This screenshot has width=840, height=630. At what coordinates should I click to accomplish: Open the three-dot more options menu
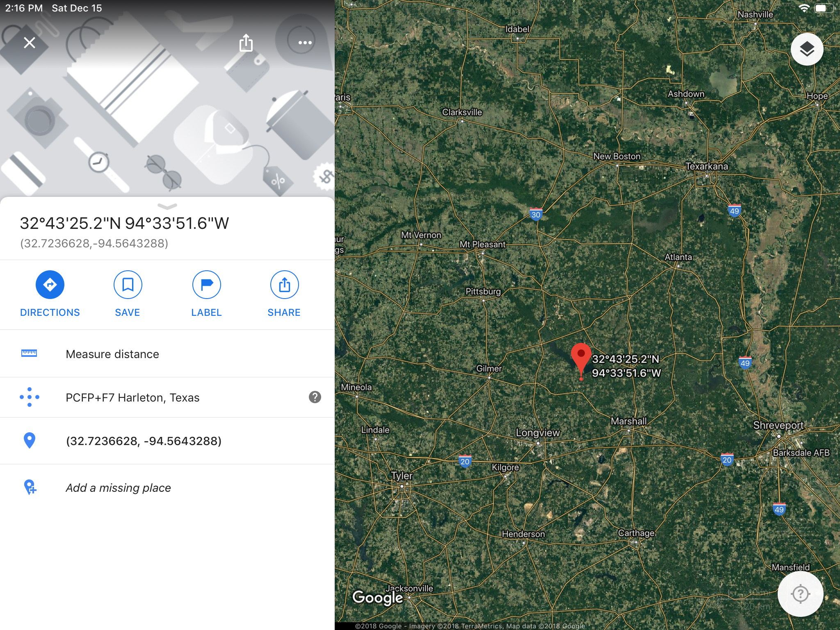coord(305,43)
